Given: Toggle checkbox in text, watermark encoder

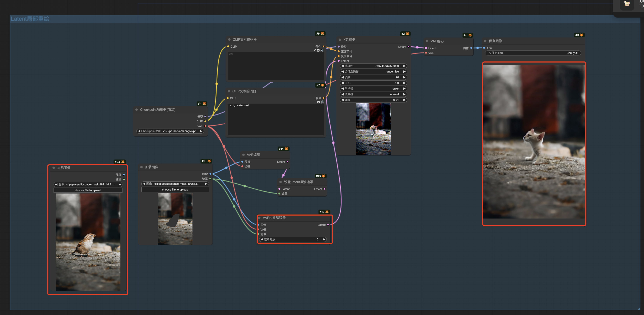Looking at the screenshot, I should tap(318, 102).
